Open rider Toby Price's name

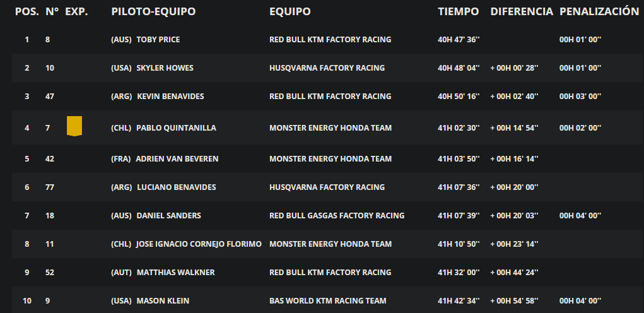(x=158, y=40)
